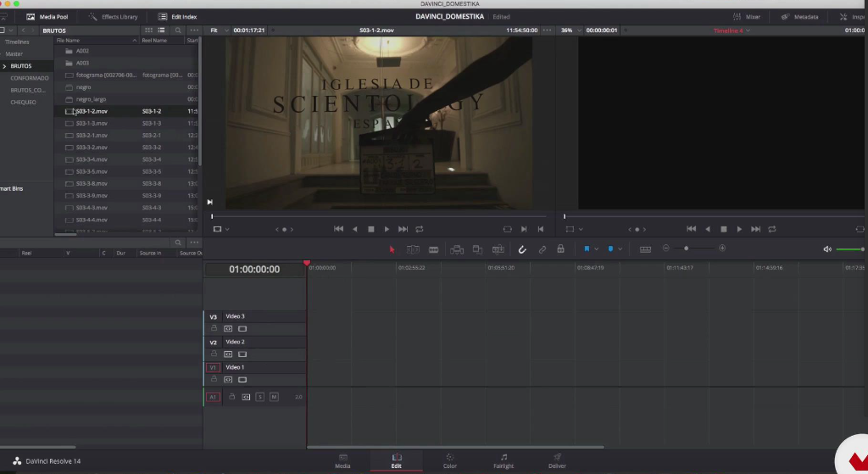Viewport: 868px width, 474px height.
Task: Add a blue marker on timeline
Action: 610,249
